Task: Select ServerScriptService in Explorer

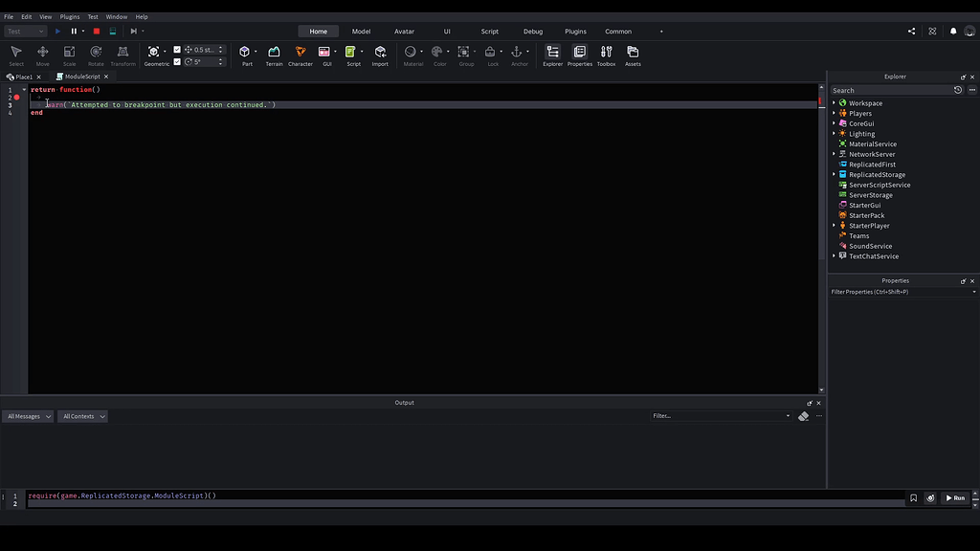Action: pos(880,185)
